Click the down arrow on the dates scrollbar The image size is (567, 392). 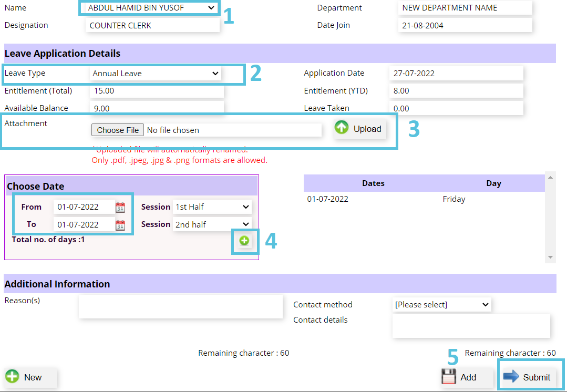pos(550,257)
